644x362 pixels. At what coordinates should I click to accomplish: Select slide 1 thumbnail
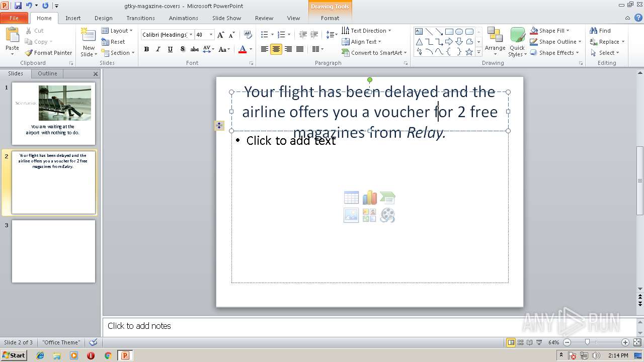coord(53,114)
